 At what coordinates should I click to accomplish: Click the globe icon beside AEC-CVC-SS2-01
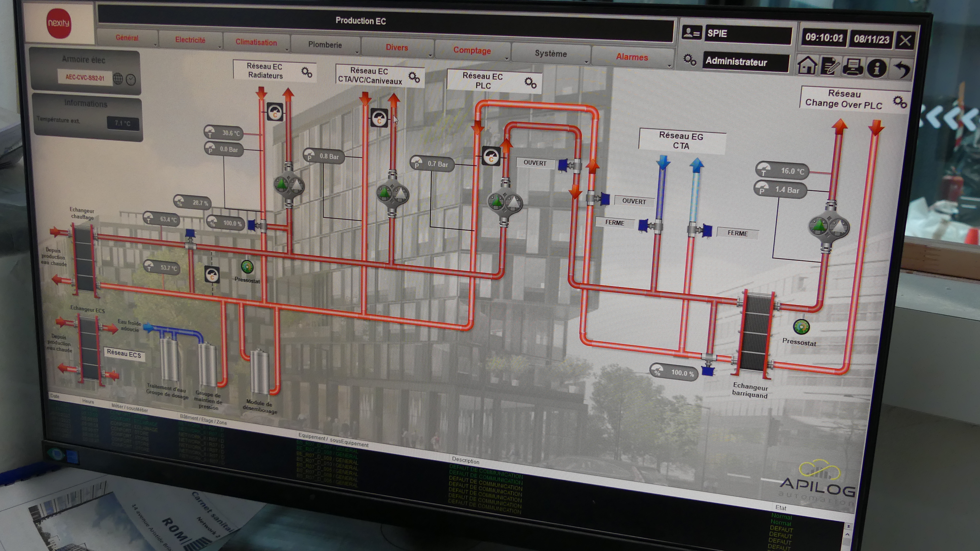118,79
